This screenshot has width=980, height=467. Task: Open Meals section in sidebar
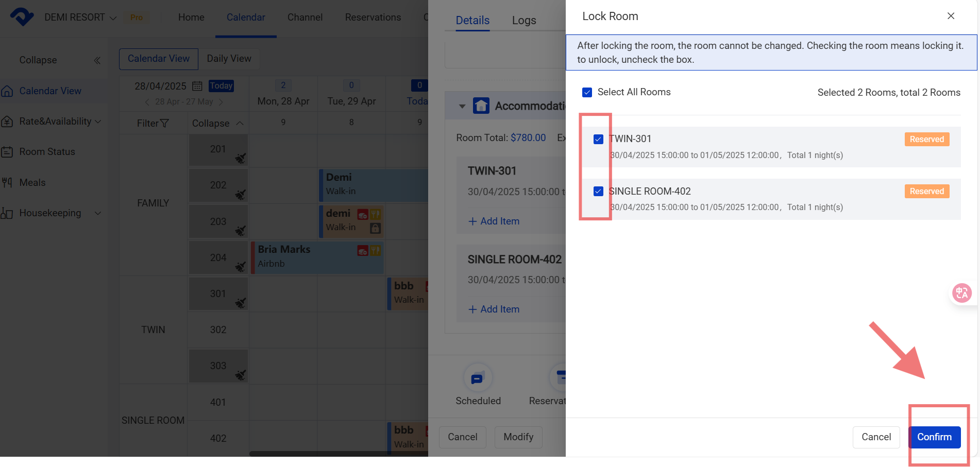coord(32,183)
